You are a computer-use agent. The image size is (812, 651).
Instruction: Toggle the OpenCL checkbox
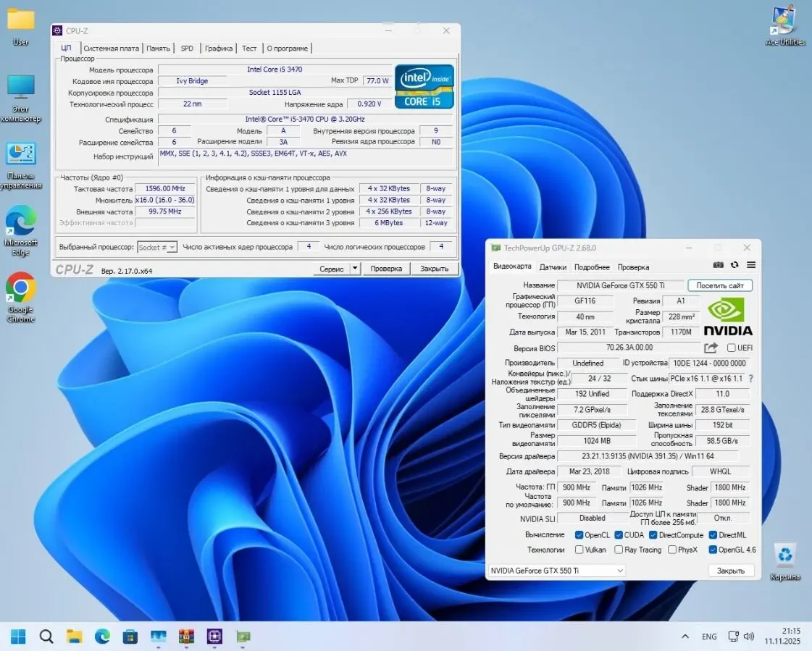coord(579,535)
